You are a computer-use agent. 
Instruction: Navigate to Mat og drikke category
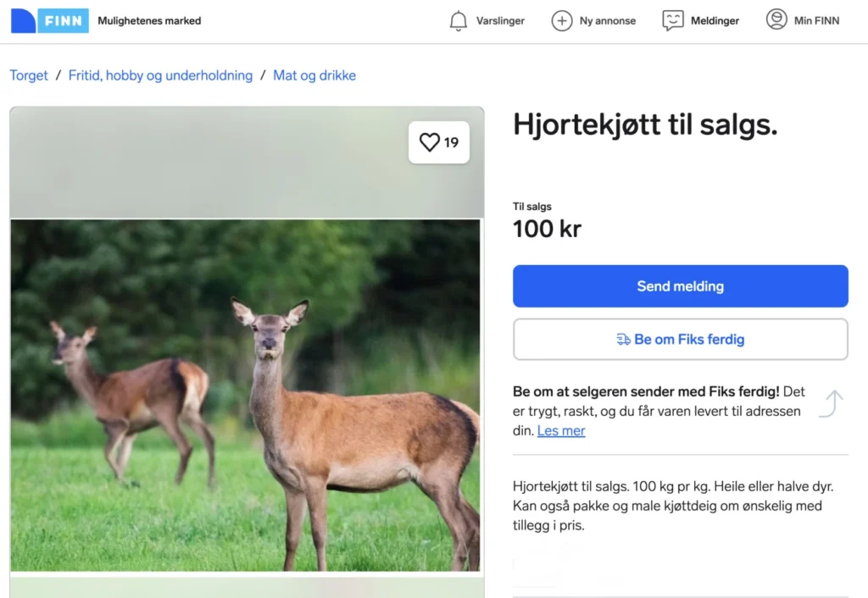314,75
